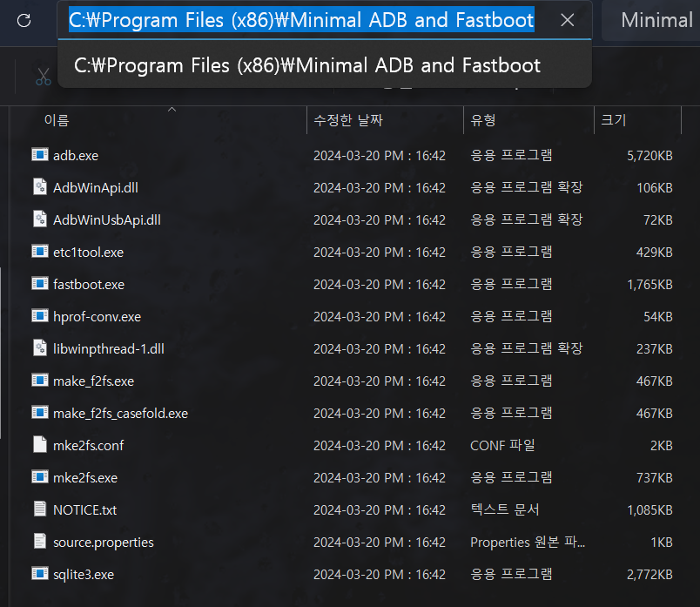Select the source.properties file name
This screenshot has width=700, height=607.
[103, 542]
